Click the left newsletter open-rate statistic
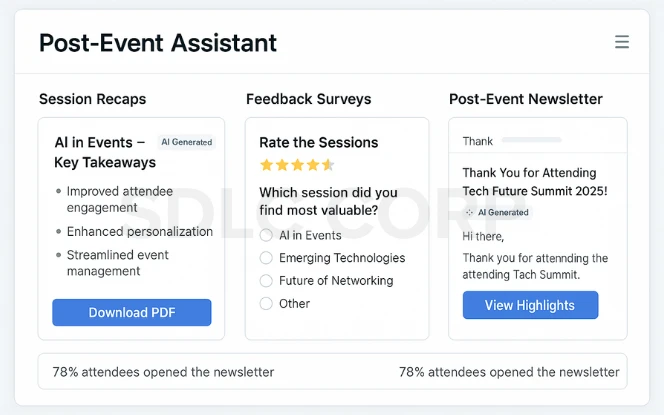 163,372
